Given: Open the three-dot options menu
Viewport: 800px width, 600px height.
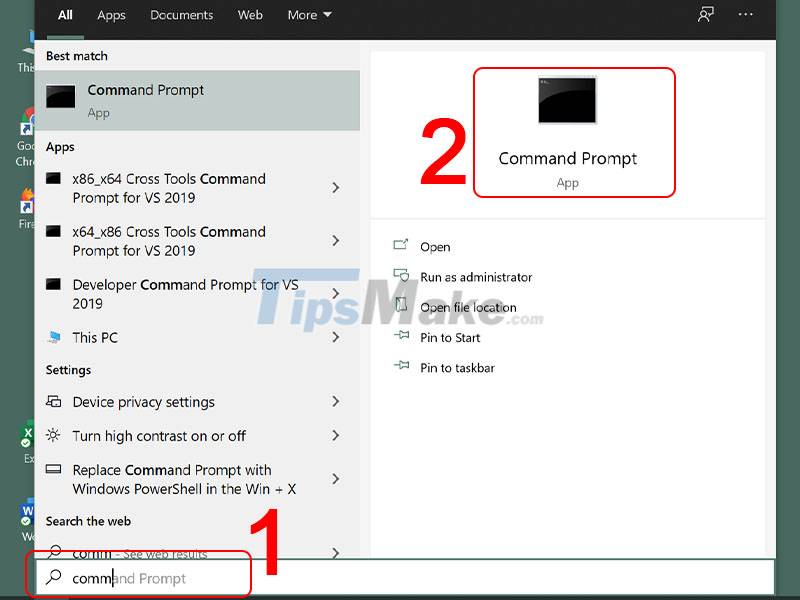Looking at the screenshot, I should pyautogui.click(x=745, y=15).
